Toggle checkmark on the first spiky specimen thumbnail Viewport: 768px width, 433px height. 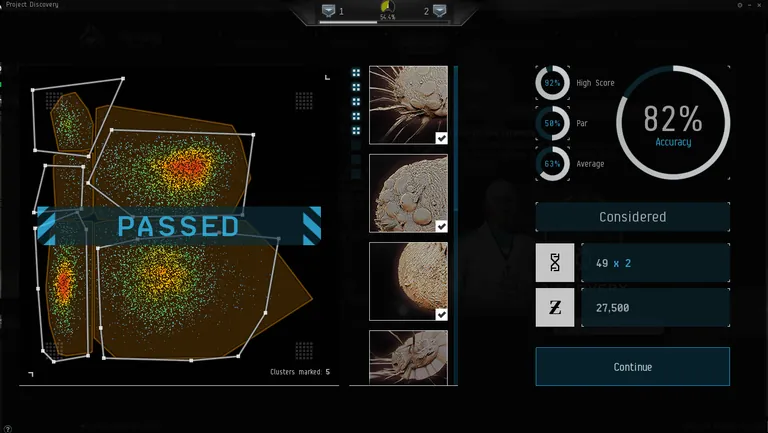[441, 138]
